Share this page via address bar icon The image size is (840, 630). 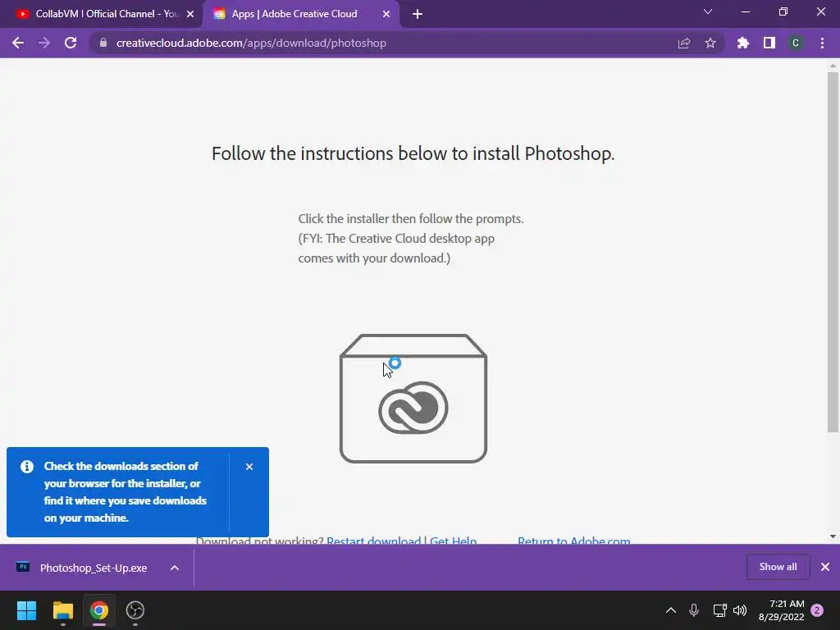[683, 43]
